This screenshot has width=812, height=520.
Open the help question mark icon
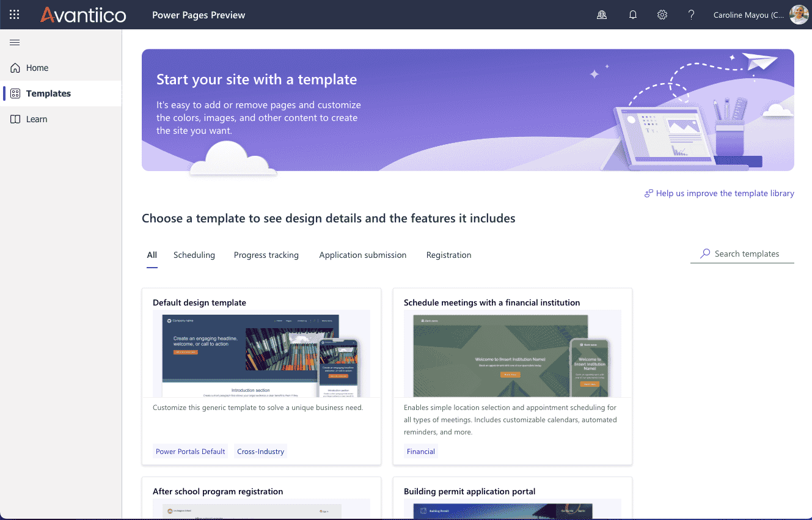click(691, 15)
